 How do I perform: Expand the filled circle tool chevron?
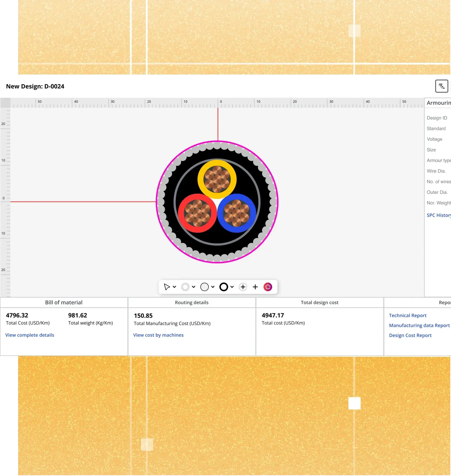tap(213, 287)
